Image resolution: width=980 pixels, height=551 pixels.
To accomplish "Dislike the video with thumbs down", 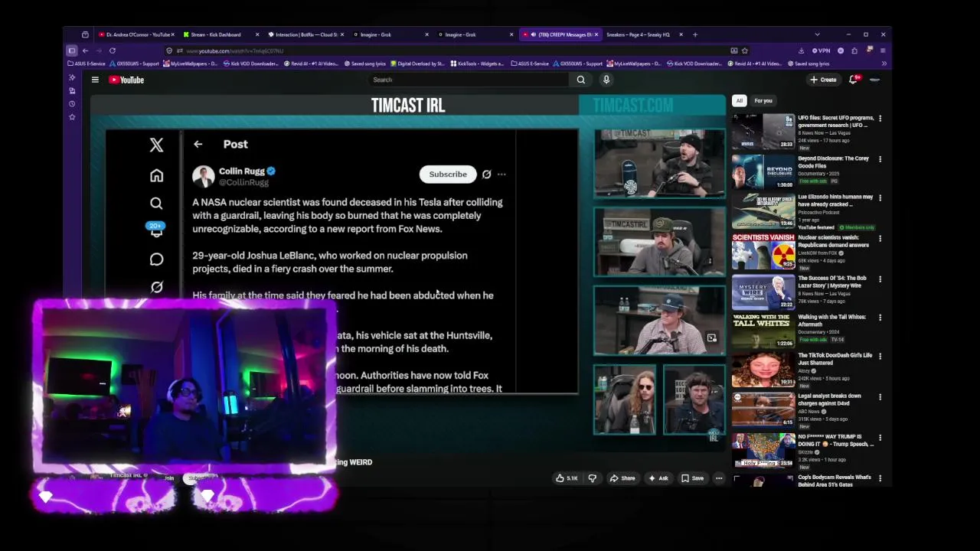I will click(592, 478).
